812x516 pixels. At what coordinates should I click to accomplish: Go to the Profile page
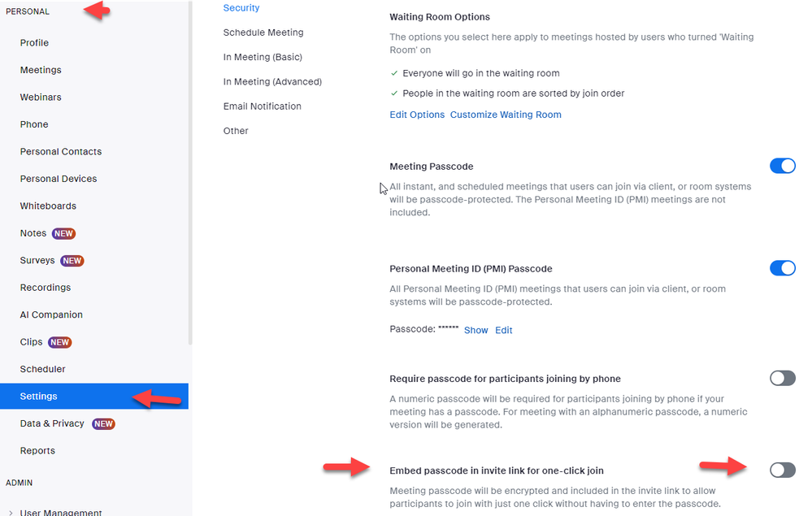34,42
